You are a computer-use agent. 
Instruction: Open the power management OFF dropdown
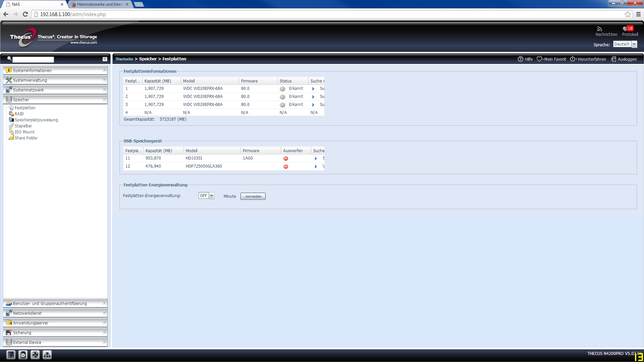[211, 196]
